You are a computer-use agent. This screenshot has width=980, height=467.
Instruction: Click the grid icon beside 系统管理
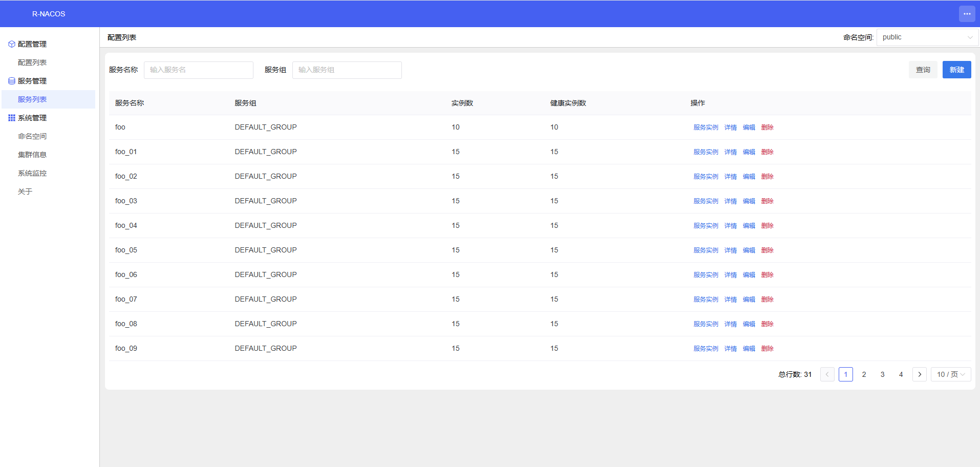(11, 118)
